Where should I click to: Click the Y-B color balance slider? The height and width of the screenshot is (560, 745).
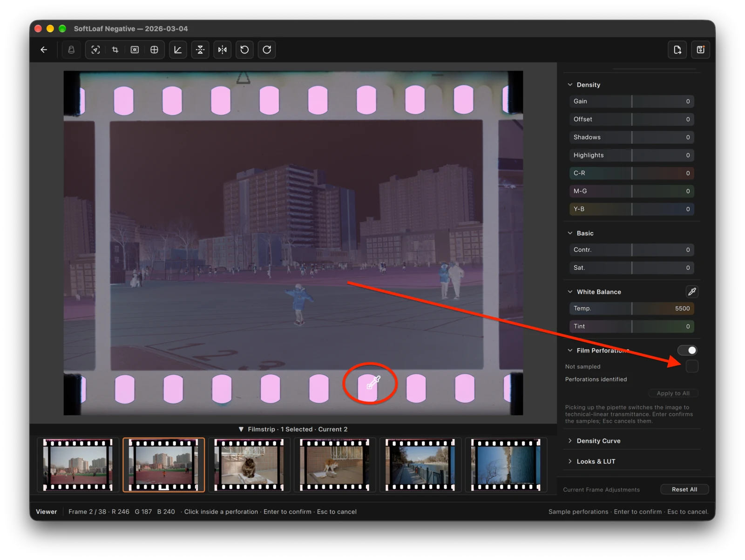pos(631,209)
